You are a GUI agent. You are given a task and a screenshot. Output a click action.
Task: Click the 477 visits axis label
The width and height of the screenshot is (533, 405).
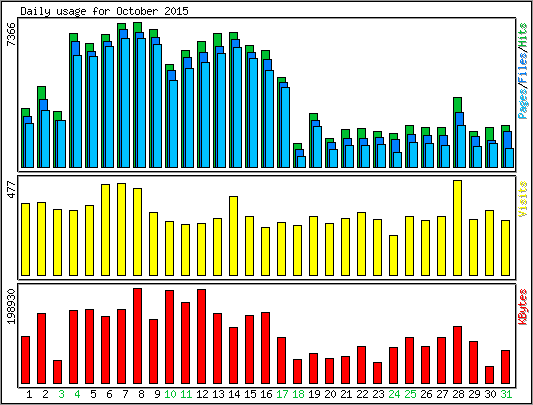(11, 190)
